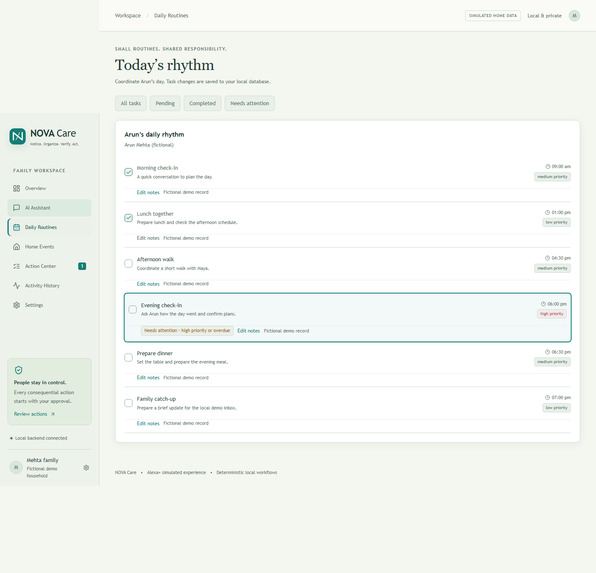Uncheck the Lunch together task
Image resolution: width=596 pixels, height=573 pixels.
(128, 218)
